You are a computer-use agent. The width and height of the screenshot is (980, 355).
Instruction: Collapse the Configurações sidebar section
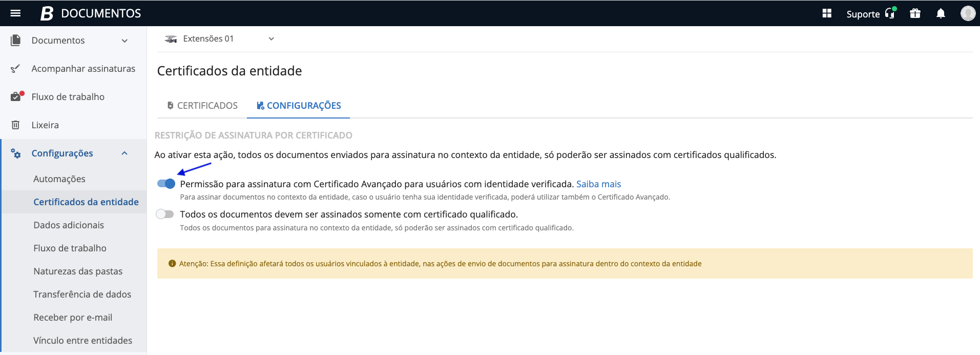click(124, 153)
